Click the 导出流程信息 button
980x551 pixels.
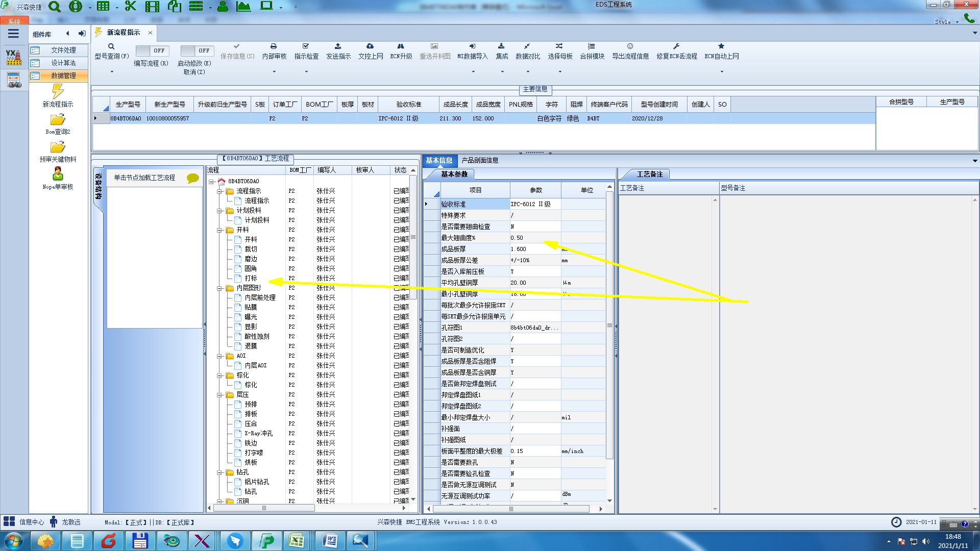[630, 51]
